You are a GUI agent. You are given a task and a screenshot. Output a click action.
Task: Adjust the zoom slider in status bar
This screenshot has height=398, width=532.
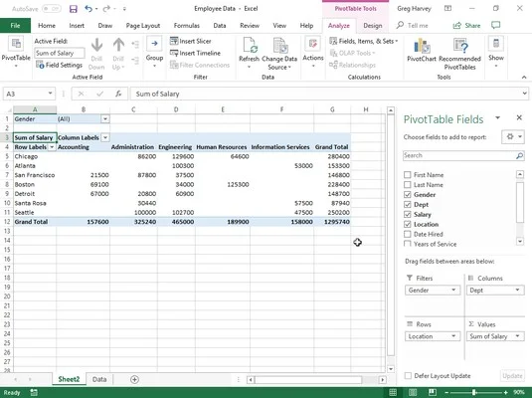pos(474,393)
